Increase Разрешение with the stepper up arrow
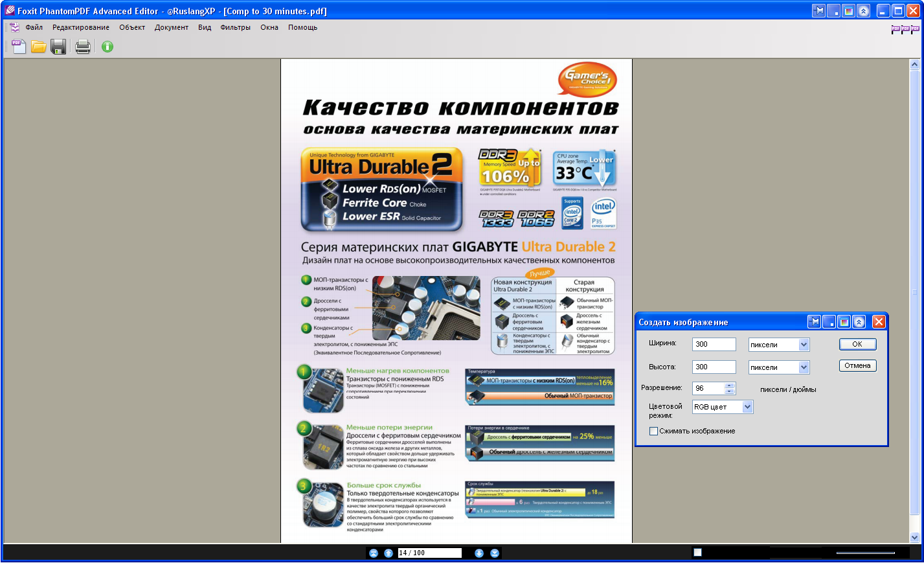 pos(730,385)
